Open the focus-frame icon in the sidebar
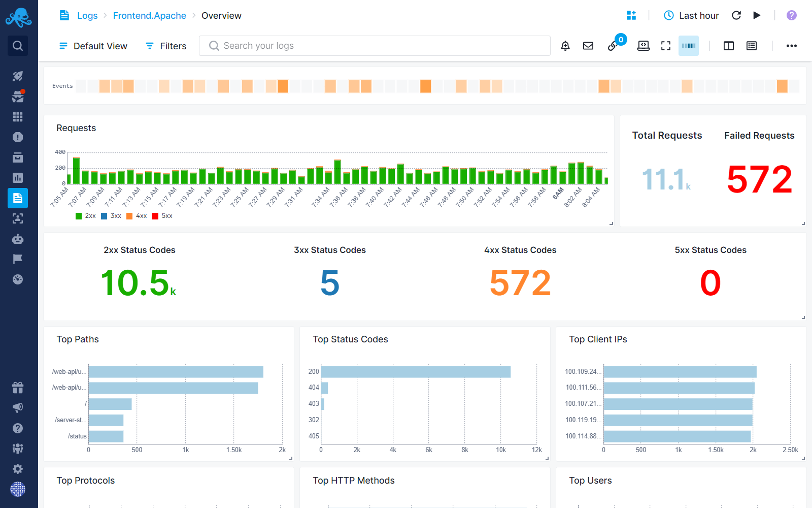The width and height of the screenshot is (812, 508). 18,218
